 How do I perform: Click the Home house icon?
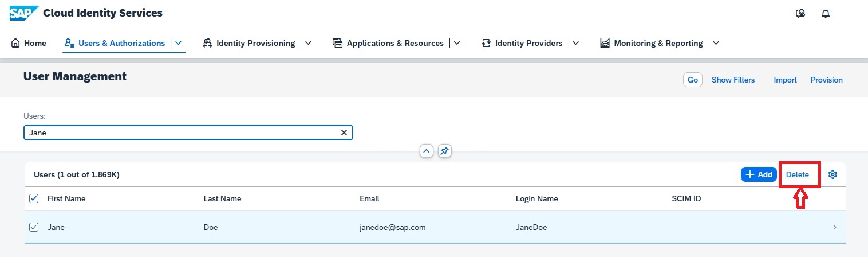15,43
